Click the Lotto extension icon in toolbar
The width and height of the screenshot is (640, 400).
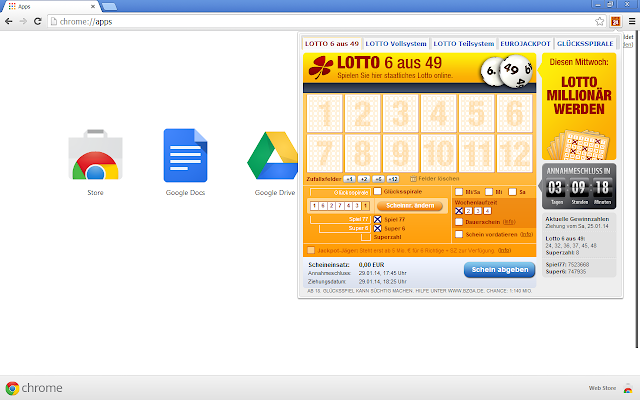point(616,21)
